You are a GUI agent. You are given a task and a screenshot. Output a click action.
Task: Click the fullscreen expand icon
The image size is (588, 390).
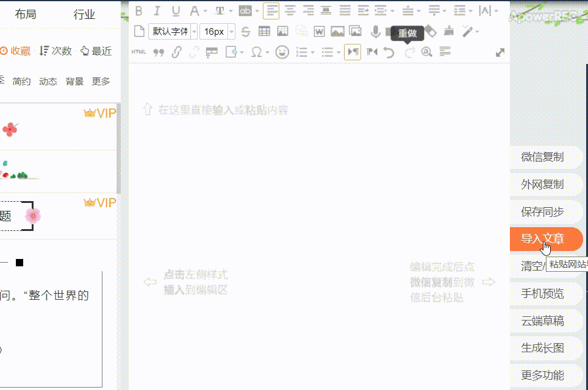[500, 52]
